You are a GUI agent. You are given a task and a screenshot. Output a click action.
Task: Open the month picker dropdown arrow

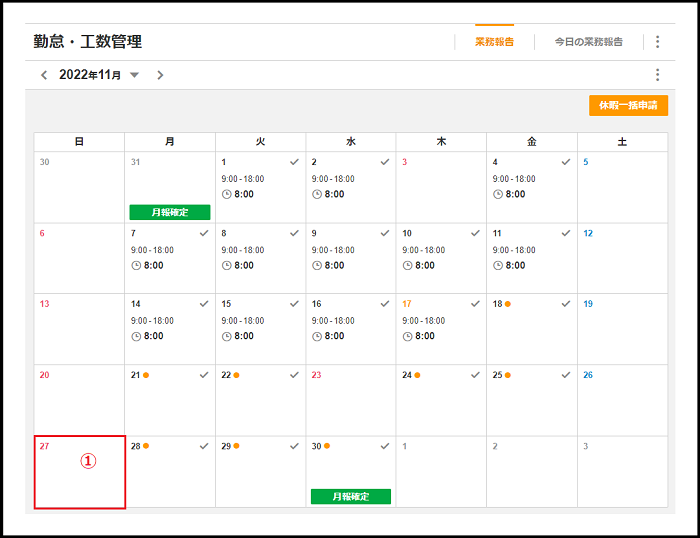tap(134, 75)
